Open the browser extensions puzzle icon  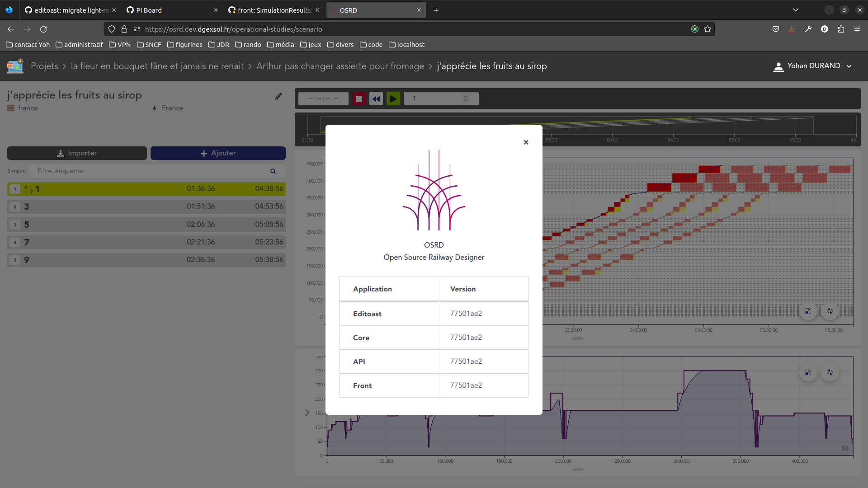pos(841,29)
